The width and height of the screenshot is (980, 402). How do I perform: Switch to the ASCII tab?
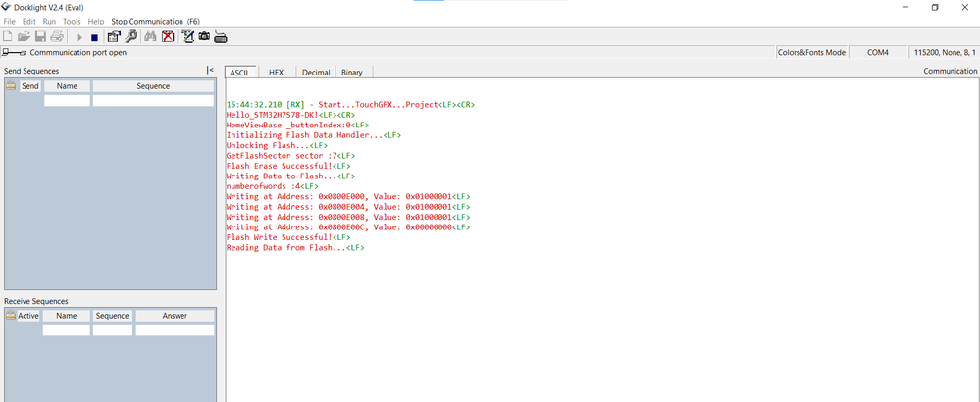click(238, 73)
